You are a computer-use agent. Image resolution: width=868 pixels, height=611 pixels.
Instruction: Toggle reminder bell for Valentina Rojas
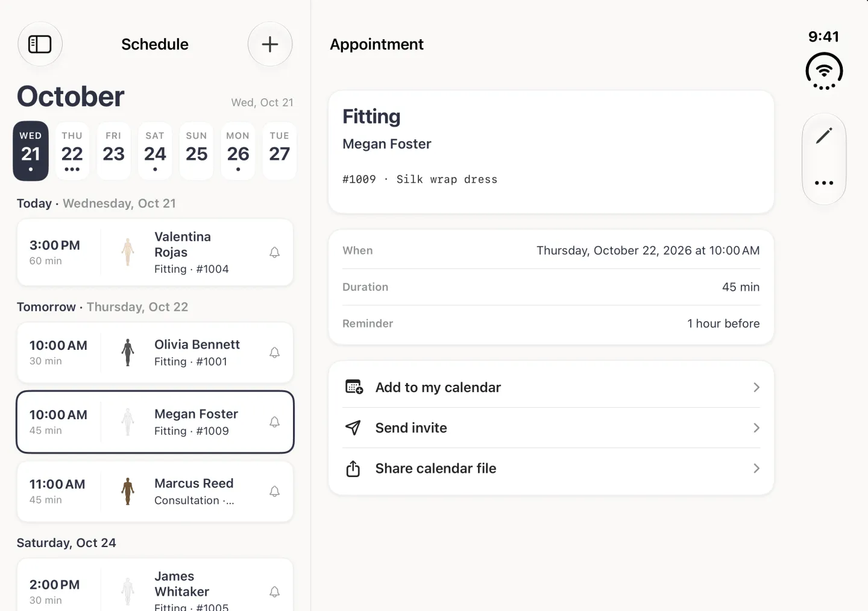274,253
